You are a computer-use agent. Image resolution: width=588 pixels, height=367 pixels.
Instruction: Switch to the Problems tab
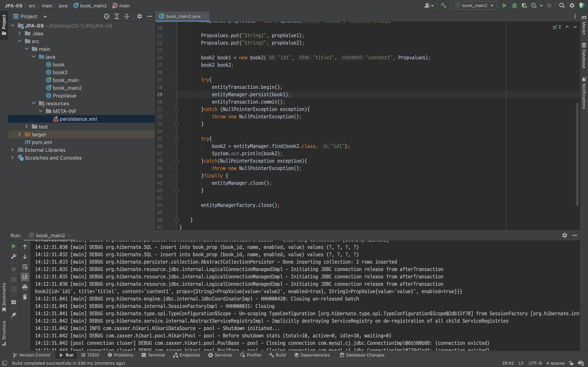[x=121, y=355]
